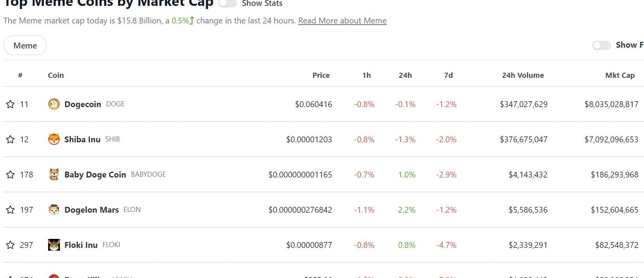Star Shiba Inu to add to watchlist
Image resolution: width=644 pixels, height=278 pixels.
coord(10,139)
